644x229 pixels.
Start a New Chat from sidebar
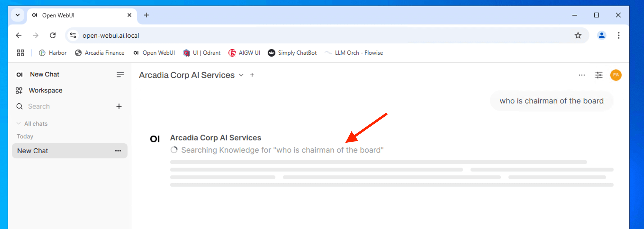coord(45,75)
